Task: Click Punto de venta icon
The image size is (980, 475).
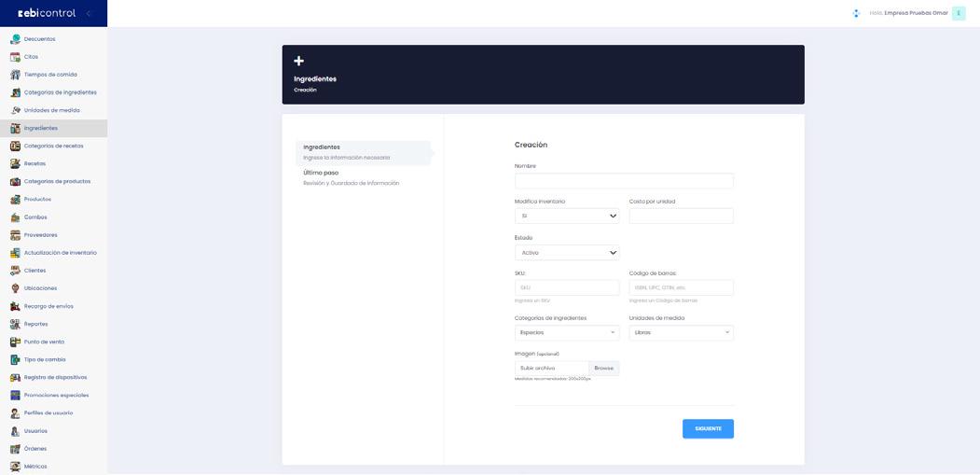Action: pyautogui.click(x=16, y=342)
